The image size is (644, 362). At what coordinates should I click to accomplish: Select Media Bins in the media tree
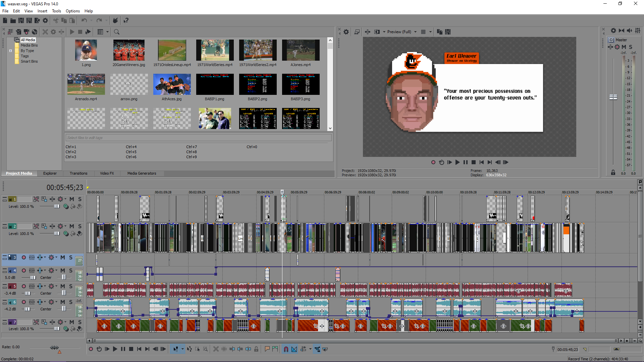(29, 45)
